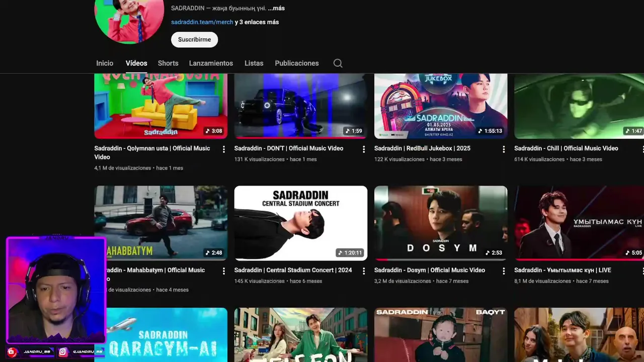
Task: Click '614 K visualizaciones' text
Action: [x=539, y=159]
